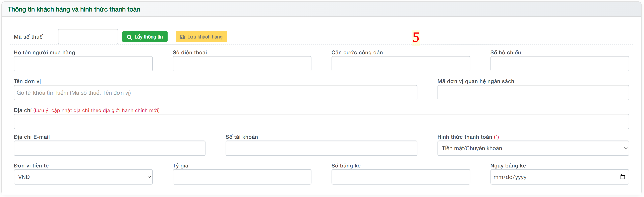Click the Họ tên người mua hàng field

click(83, 64)
